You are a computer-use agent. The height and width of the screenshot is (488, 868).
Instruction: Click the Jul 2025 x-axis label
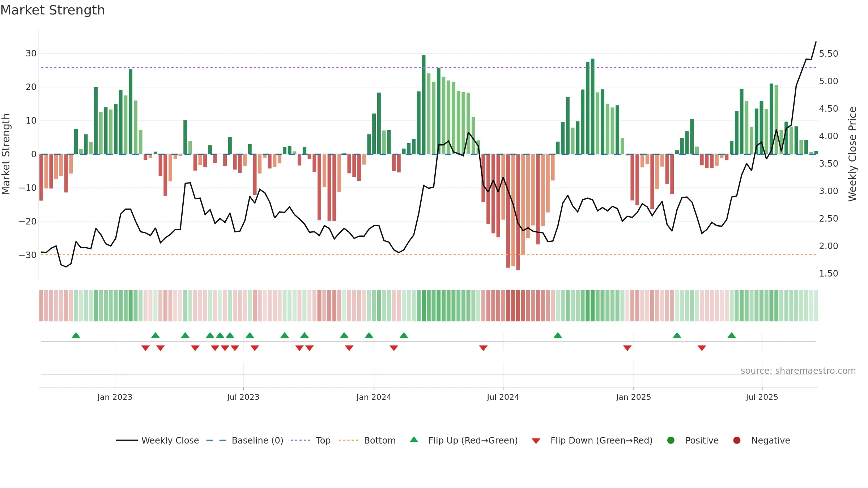[x=762, y=397]
